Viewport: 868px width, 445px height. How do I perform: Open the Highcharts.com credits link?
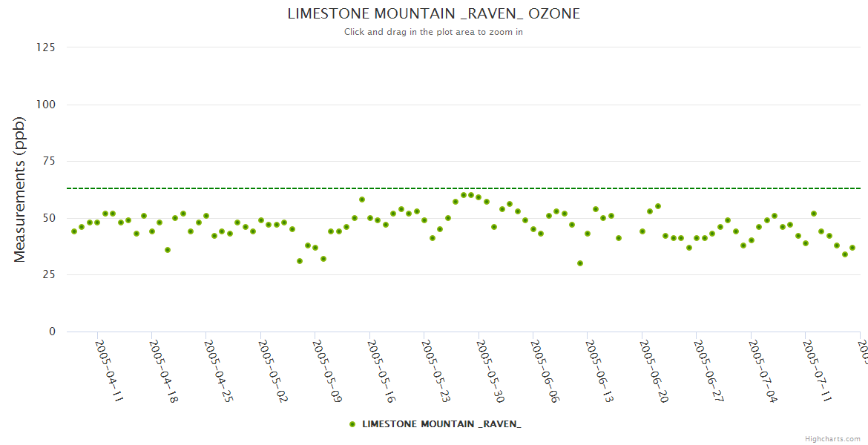834,438
